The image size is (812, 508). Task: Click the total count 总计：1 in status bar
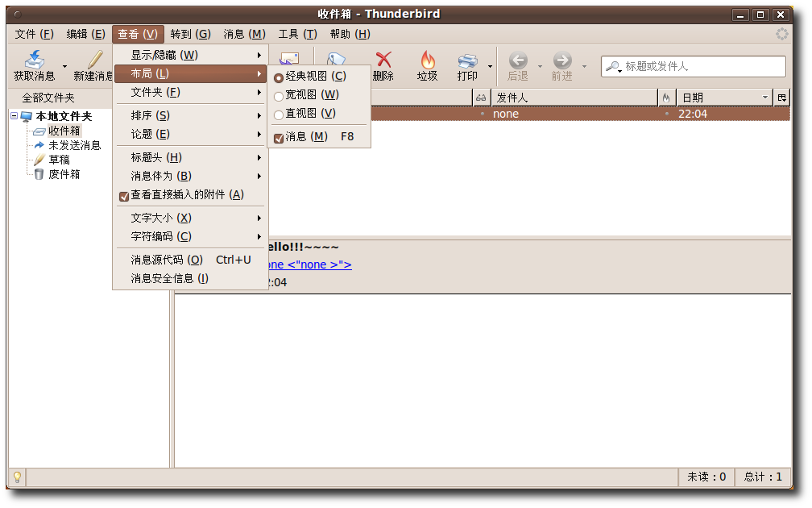click(763, 477)
